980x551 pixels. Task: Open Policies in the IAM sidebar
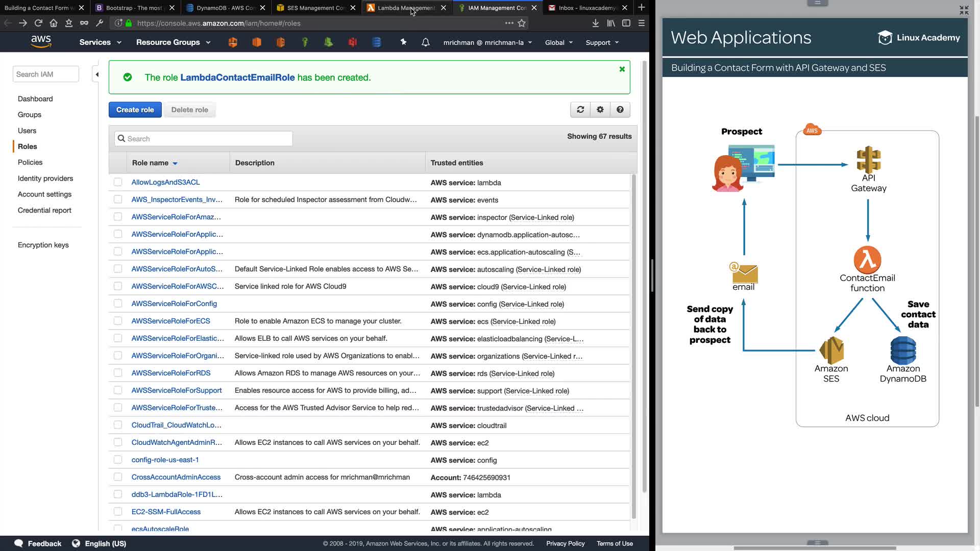(30, 162)
